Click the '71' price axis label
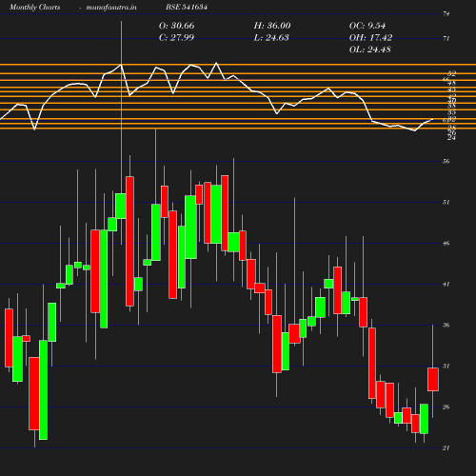The height and width of the screenshot is (476, 476). click(446, 39)
